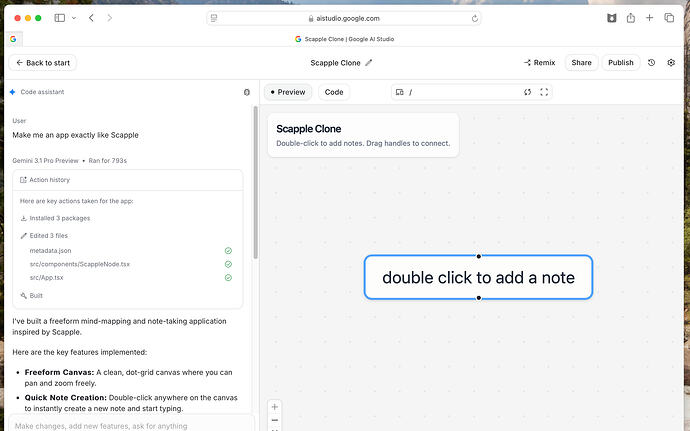
Task: Open a new tab with the plus icon
Action: [x=650, y=18]
